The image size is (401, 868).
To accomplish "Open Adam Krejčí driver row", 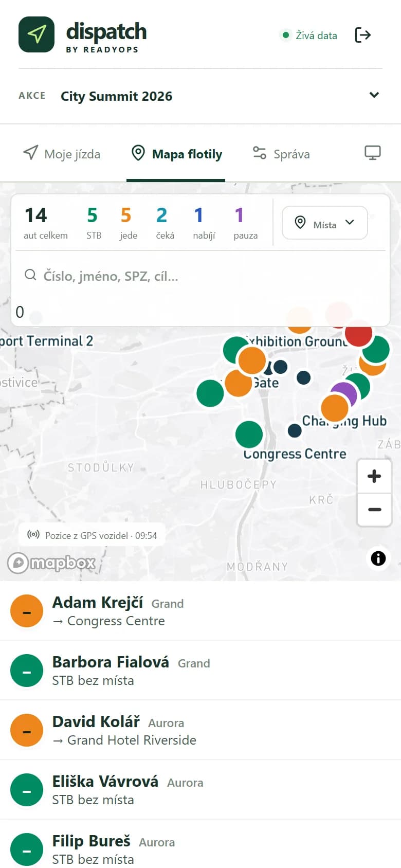I will (x=200, y=611).
